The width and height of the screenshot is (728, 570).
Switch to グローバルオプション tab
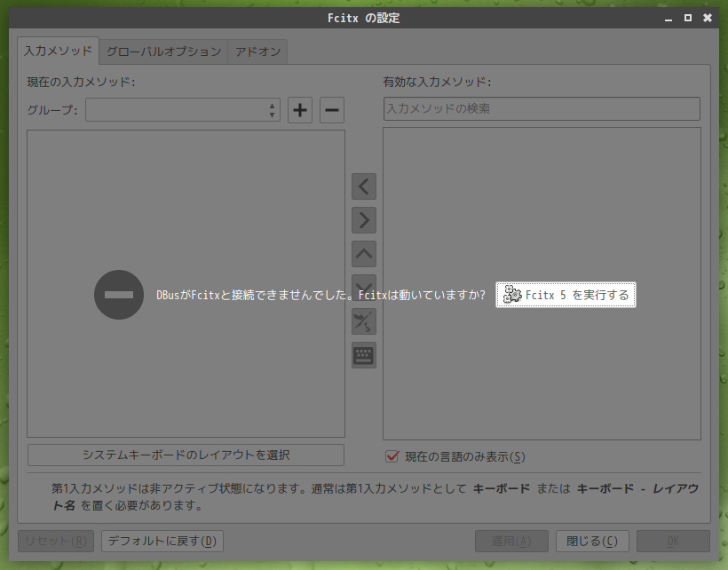(163, 51)
